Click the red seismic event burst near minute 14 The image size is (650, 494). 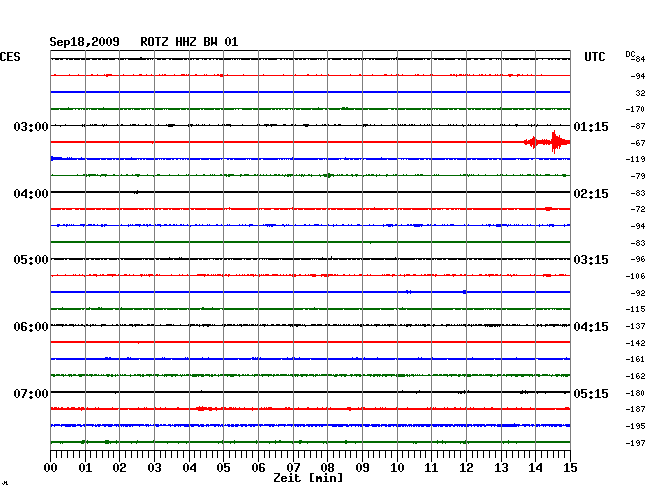tap(547, 142)
